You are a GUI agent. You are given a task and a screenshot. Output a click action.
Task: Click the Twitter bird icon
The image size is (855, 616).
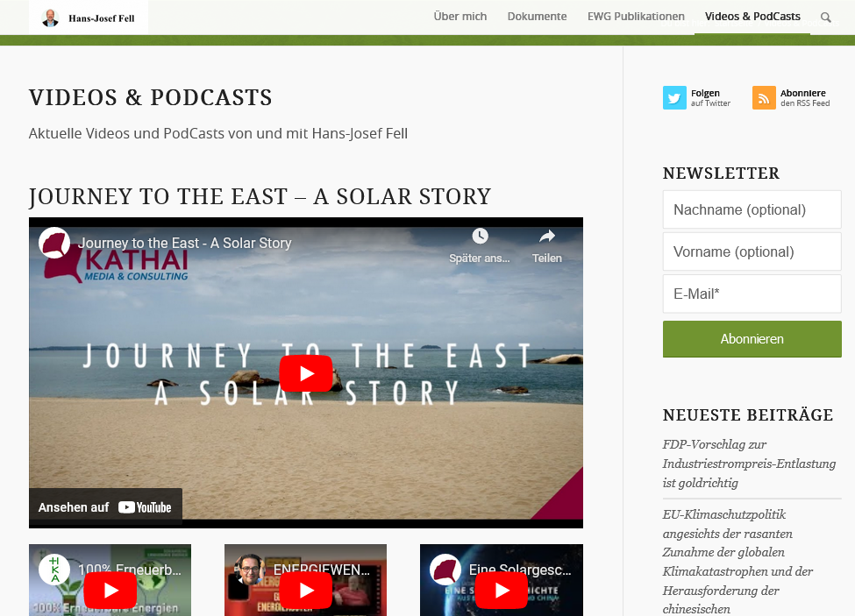click(x=674, y=98)
